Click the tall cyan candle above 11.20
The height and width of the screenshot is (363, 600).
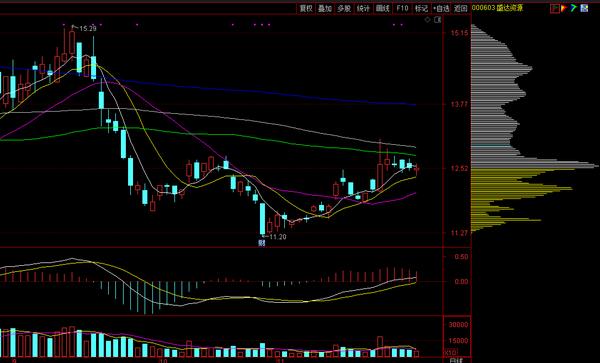coord(262,218)
